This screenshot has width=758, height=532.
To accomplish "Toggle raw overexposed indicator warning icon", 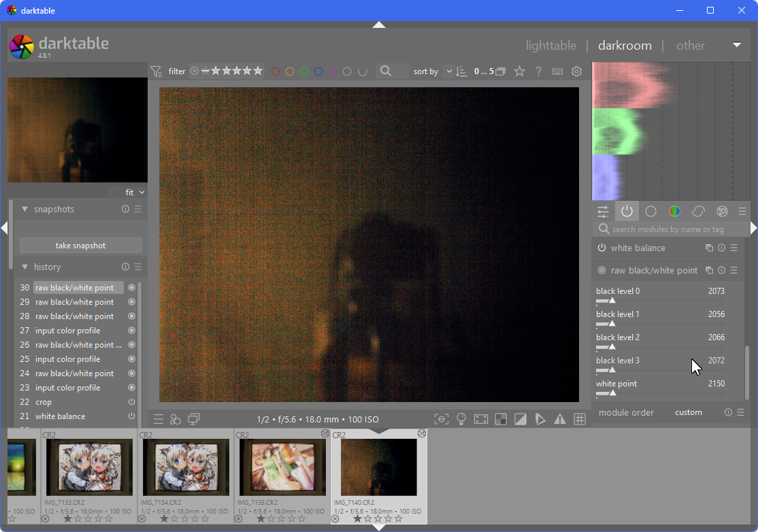I will (501, 419).
